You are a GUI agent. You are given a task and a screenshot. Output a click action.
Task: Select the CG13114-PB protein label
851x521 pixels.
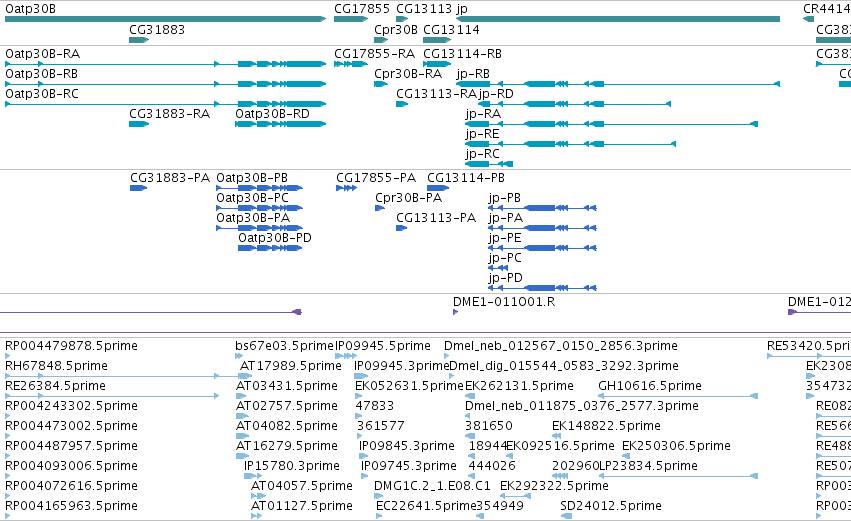tap(466, 178)
